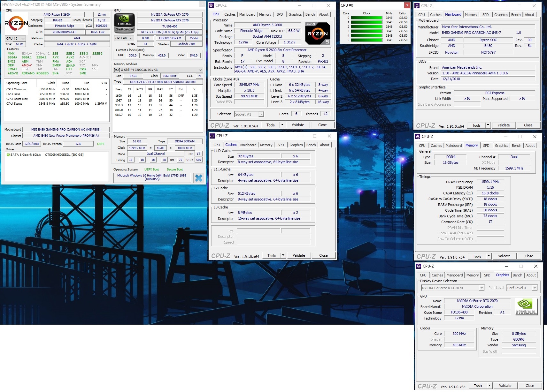Click Close button in CPU-Z Mainboard window
Viewport: 547px width, 392px height.
pos(528,125)
